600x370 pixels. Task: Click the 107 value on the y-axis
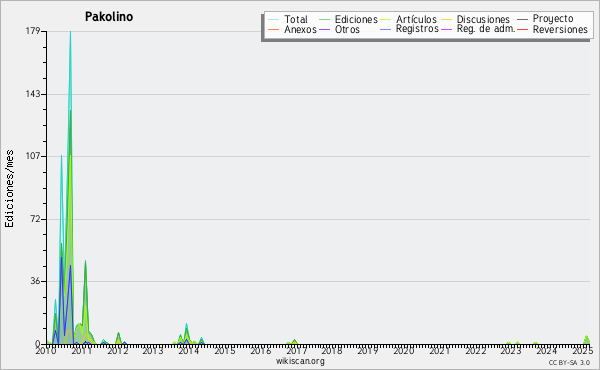click(33, 156)
